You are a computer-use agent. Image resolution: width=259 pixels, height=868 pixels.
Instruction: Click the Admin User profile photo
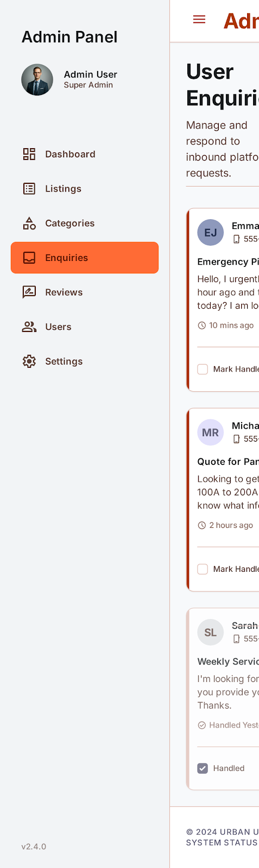click(x=37, y=80)
